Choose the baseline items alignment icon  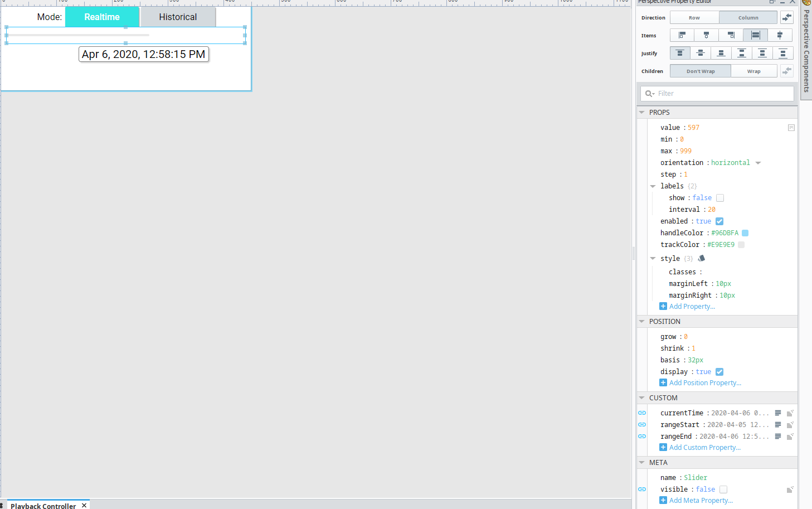click(780, 36)
